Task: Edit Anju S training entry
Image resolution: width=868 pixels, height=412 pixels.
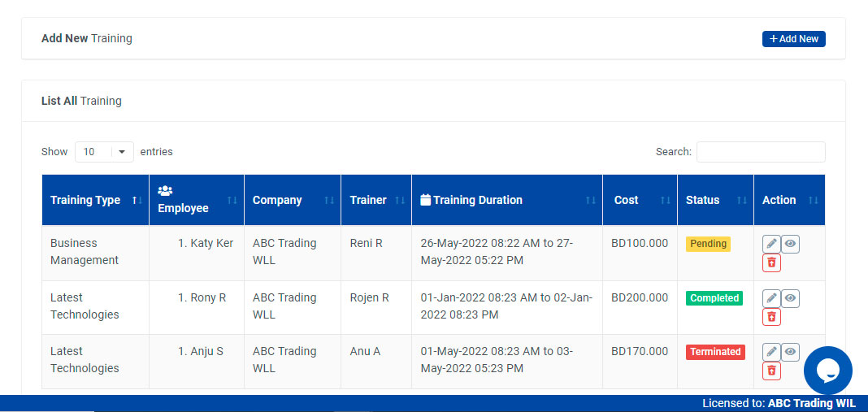Action: click(771, 352)
